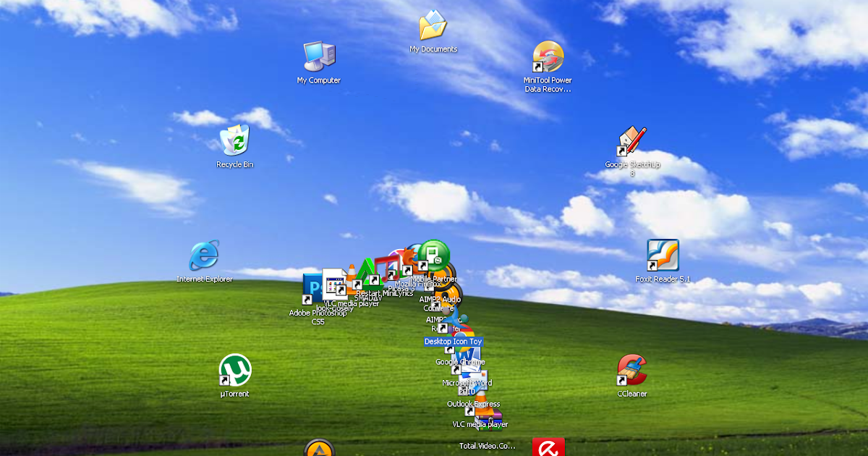Click the AIMP2 Audio Converter label
This screenshot has height=456, width=868.
(441, 303)
